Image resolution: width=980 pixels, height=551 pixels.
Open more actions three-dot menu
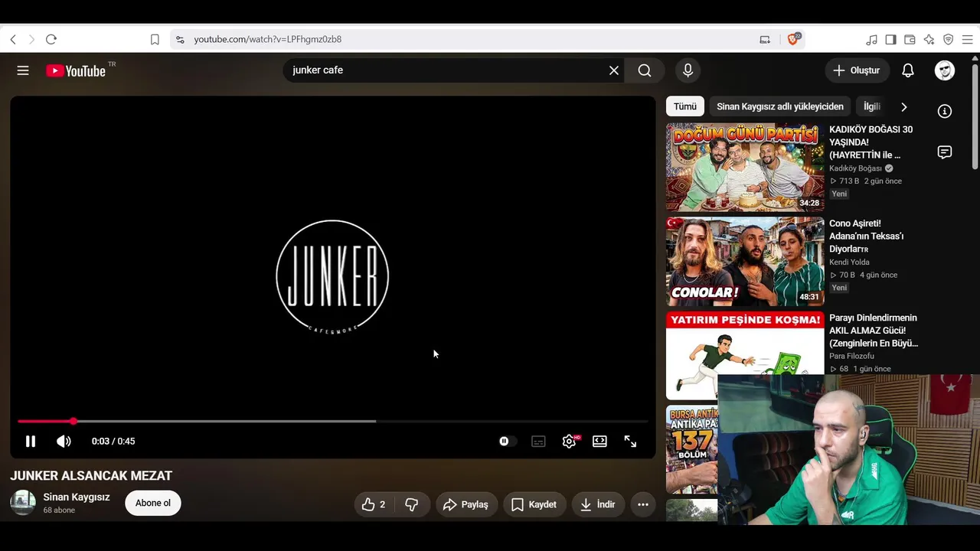tap(643, 504)
